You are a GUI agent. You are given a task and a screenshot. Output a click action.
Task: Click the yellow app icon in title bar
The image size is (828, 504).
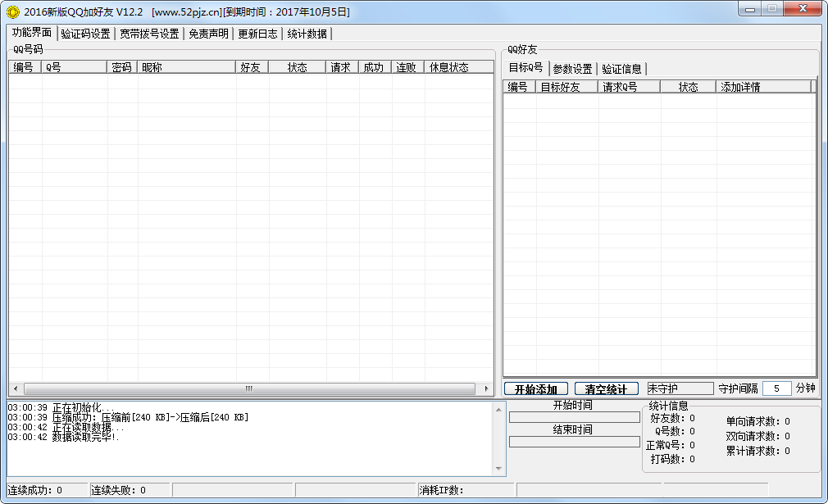click(12, 11)
